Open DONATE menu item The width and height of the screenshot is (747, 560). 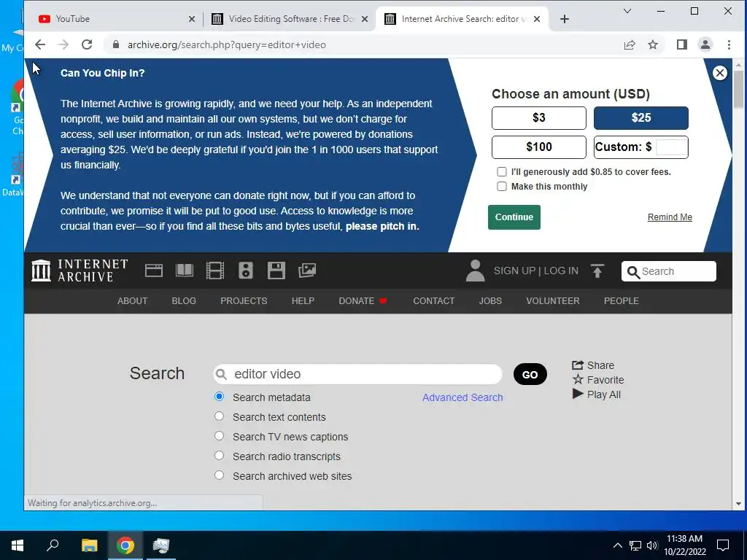pyautogui.click(x=363, y=301)
